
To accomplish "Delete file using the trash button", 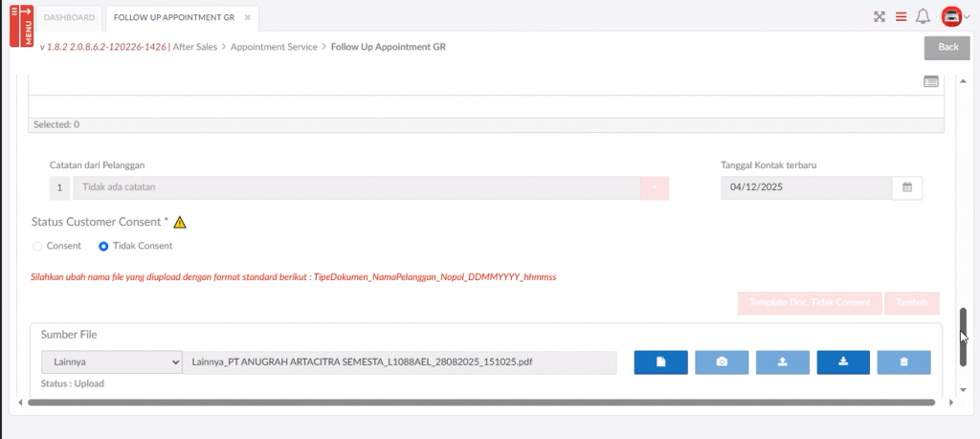I will tap(903, 362).
